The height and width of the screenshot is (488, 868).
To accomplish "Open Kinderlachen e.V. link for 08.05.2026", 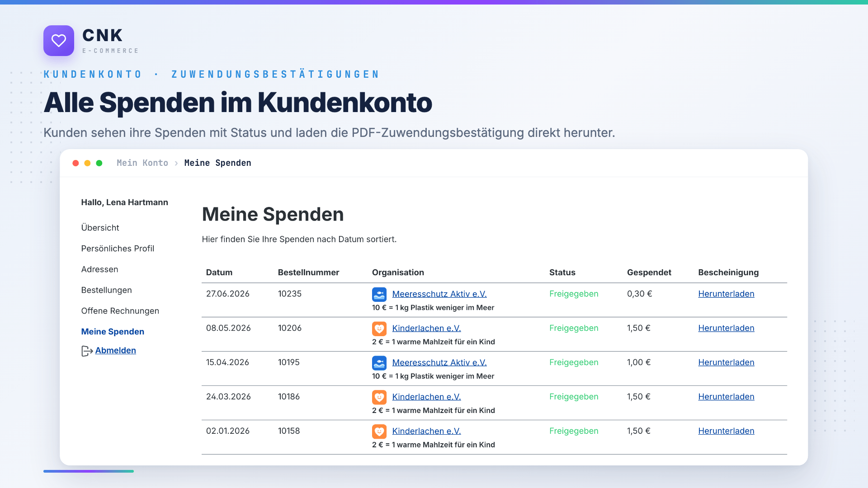I will [x=426, y=328].
